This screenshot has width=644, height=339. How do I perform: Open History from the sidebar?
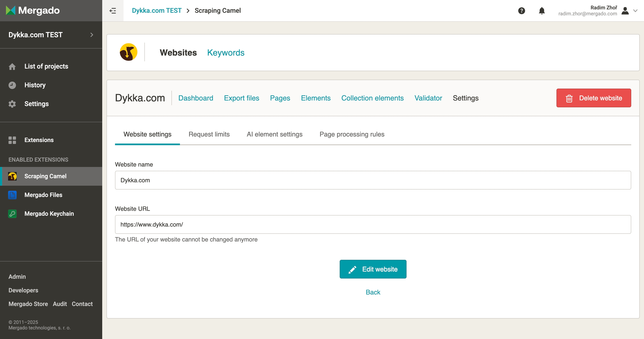35,85
